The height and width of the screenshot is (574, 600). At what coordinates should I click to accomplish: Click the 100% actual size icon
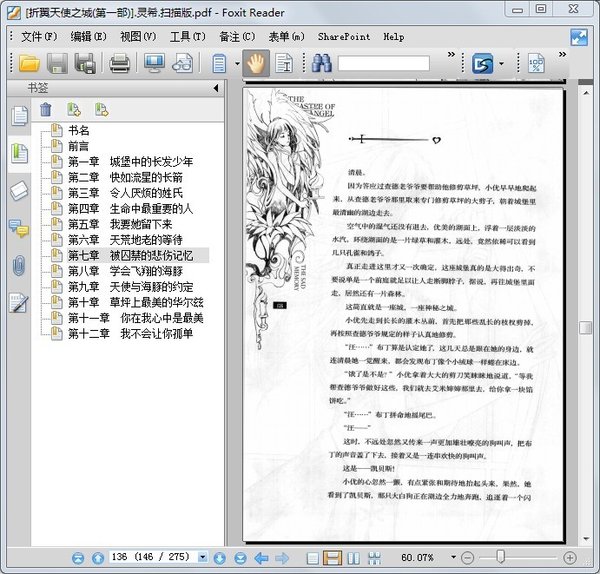[x=536, y=64]
